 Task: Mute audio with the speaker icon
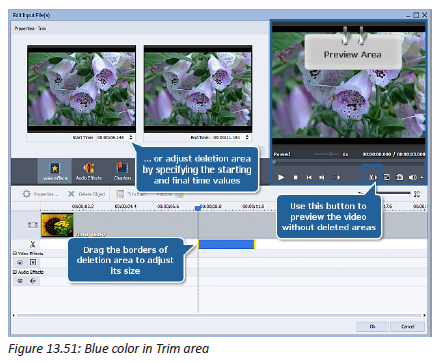413,177
